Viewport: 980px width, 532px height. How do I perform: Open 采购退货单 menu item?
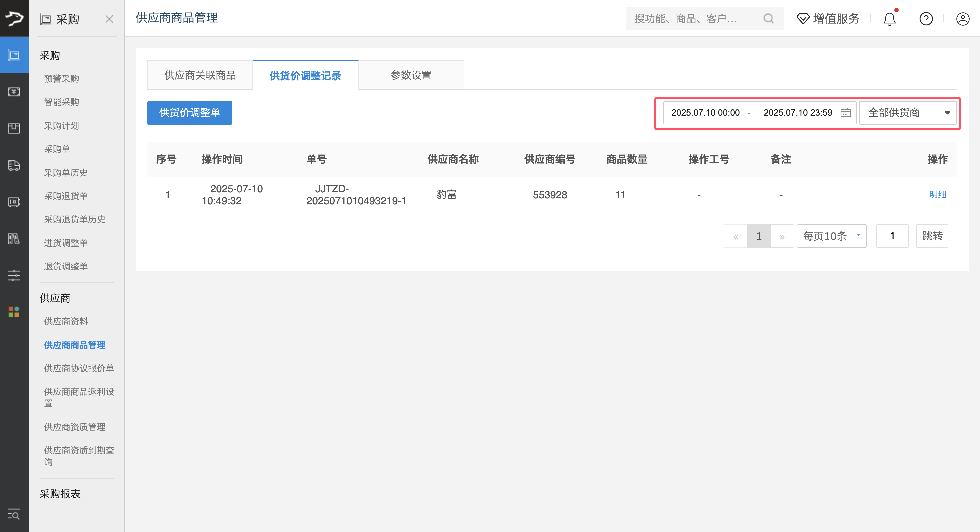pyautogui.click(x=66, y=196)
